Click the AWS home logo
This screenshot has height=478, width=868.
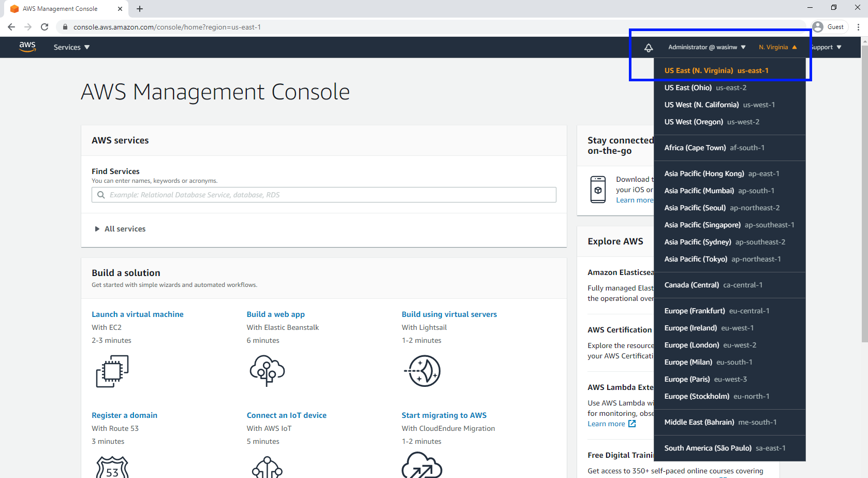27,47
